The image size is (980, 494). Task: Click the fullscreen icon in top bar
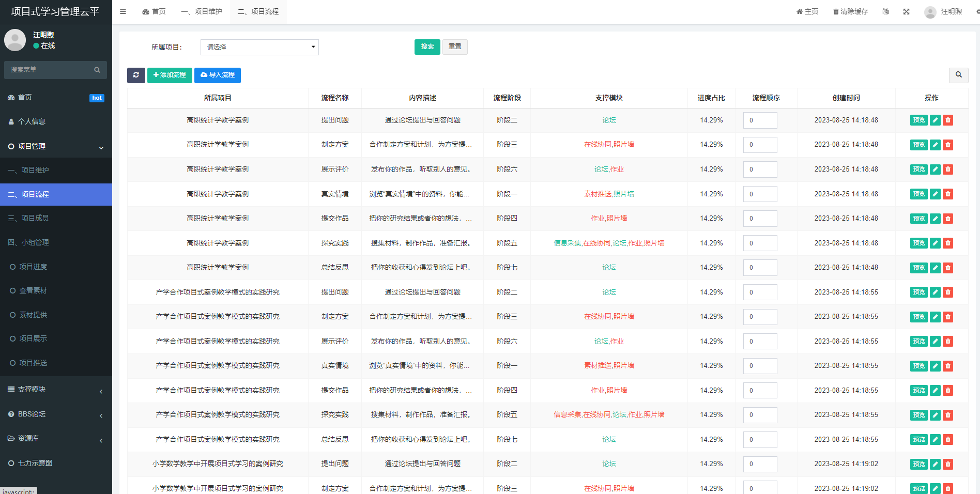point(906,11)
